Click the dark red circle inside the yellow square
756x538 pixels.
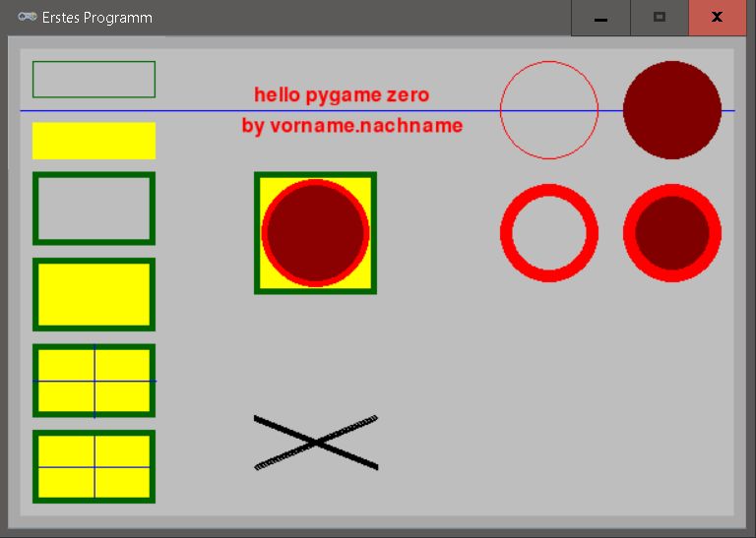tap(315, 233)
